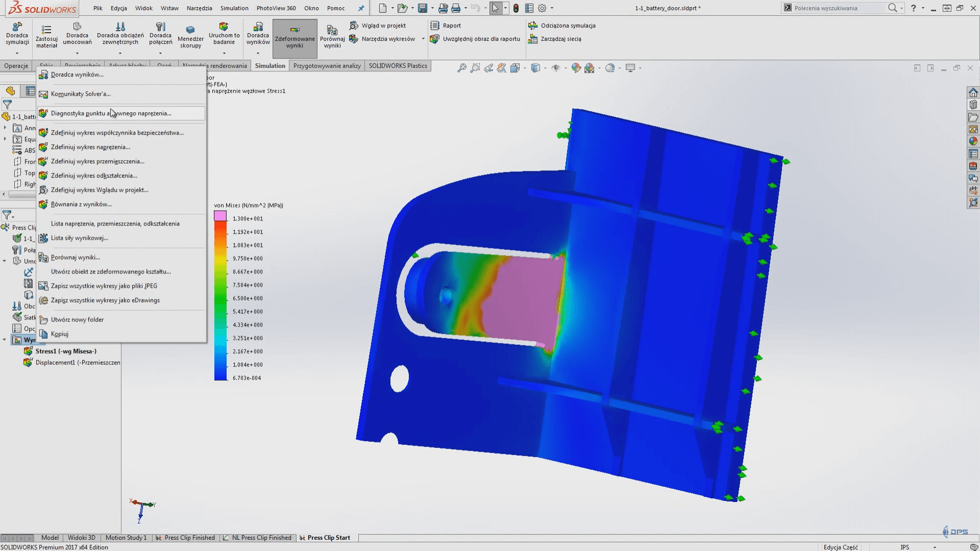
Task: Switch to the SOLIDWORKS Plastics tab
Action: click(398, 66)
